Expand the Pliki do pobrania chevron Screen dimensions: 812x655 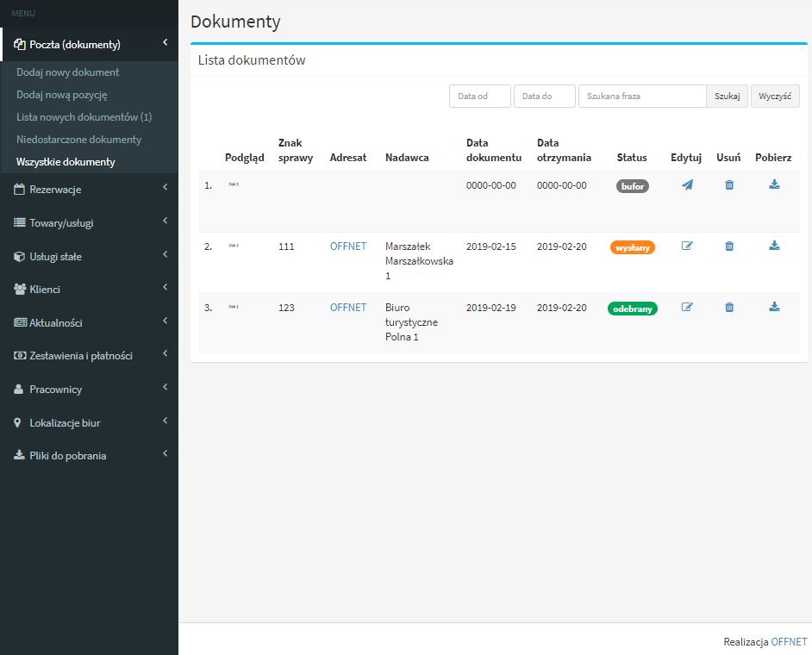[166, 453]
